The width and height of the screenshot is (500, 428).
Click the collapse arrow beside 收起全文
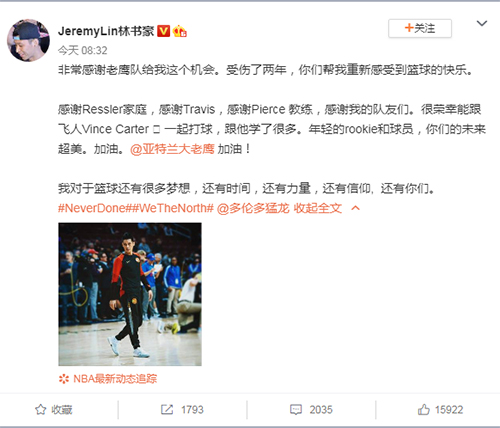coord(356,208)
